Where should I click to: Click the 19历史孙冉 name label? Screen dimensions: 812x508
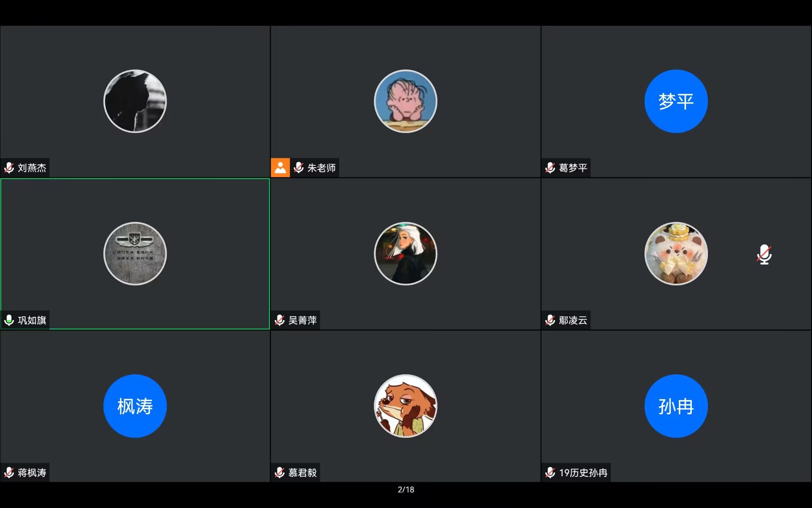point(583,473)
